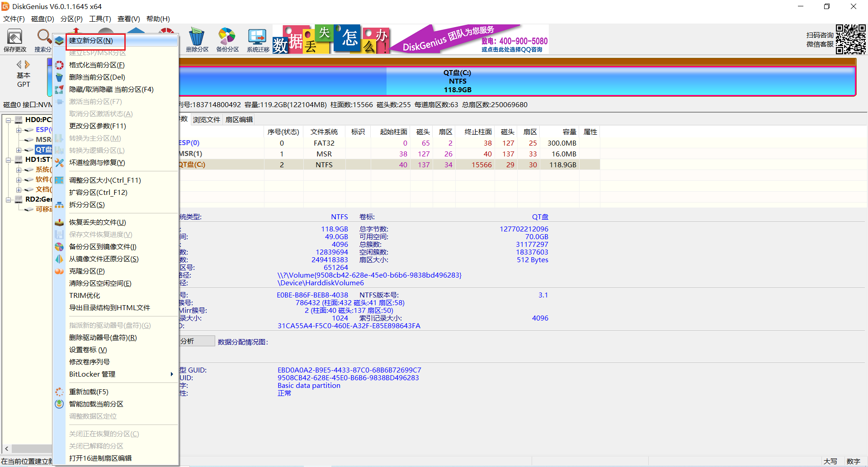Expand the QT盘 partition tree node

tap(19, 150)
